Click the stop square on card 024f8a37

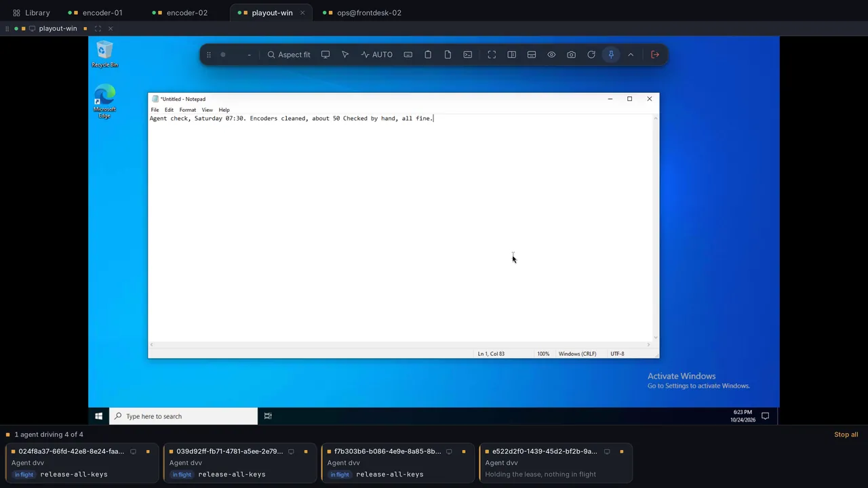pos(148,451)
